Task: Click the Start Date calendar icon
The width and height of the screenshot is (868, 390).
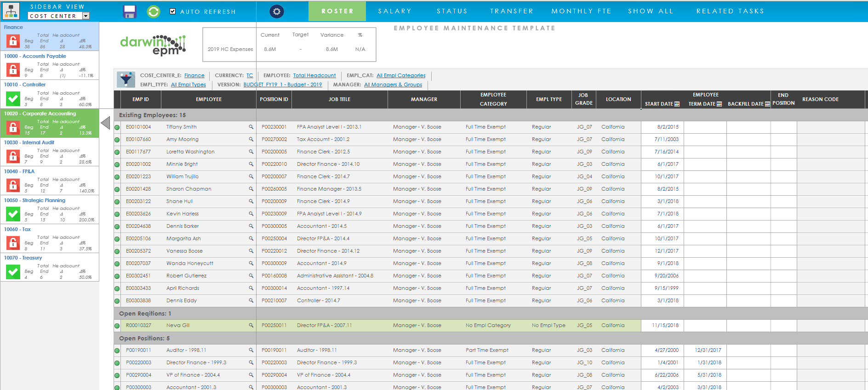Action: point(677,104)
